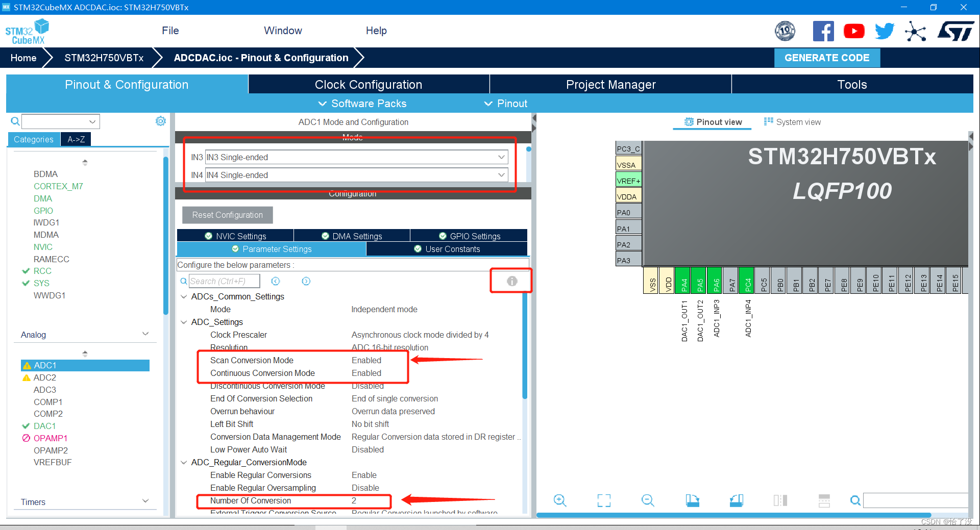The width and height of the screenshot is (980, 530).
Task: Click the parameter Search (Ctrl+F) field
Action: click(x=224, y=281)
